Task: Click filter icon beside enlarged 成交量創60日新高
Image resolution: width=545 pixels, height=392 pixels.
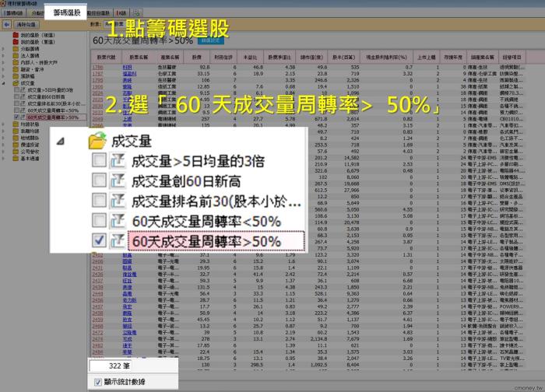Action: (118, 181)
